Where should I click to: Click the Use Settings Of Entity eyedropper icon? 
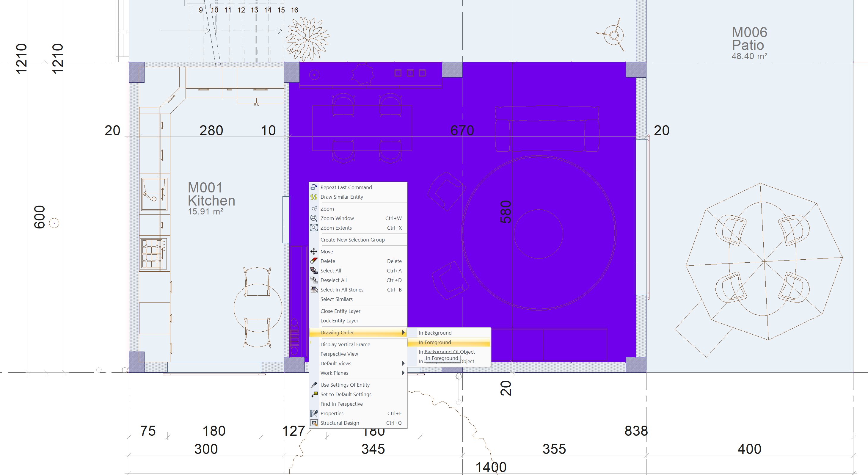(x=314, y=385)
